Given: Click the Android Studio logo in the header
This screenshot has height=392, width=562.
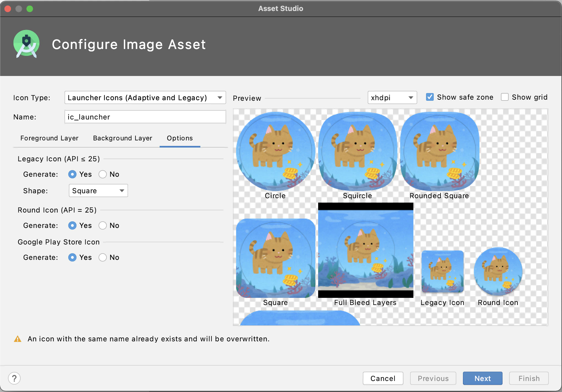Looking at the screenshot, I should click(26, 44).
